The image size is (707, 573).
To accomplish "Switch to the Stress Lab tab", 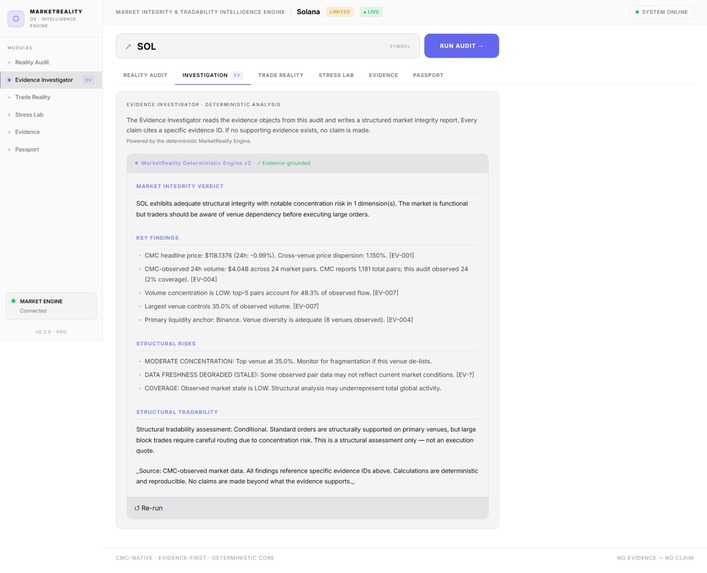I will coord(336,75).
